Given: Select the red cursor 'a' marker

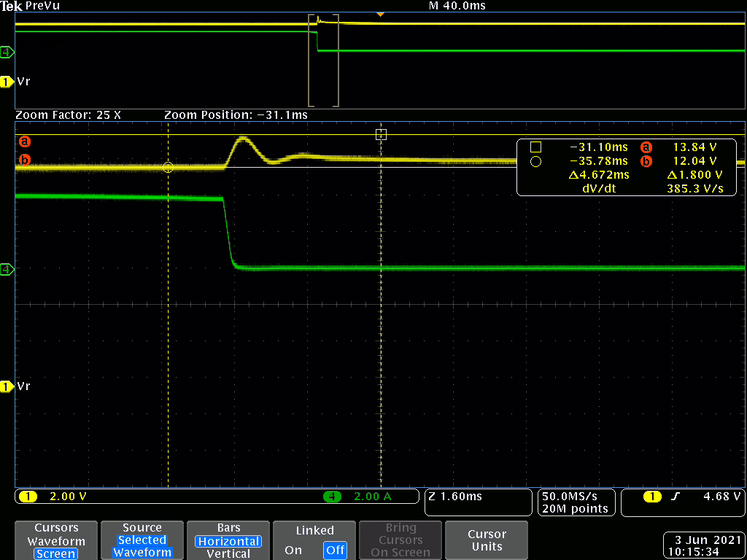Looking at the screenshot, I should click(24, 141).
